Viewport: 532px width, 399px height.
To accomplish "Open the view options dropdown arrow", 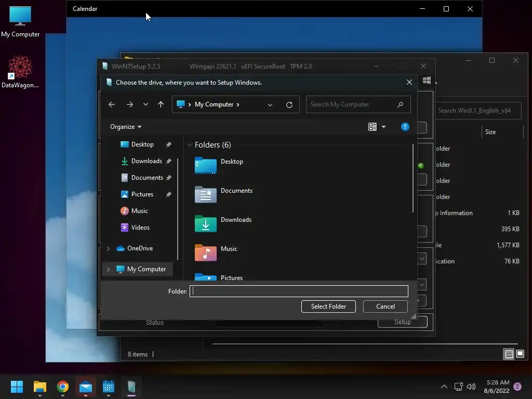I will pos(384,127).
